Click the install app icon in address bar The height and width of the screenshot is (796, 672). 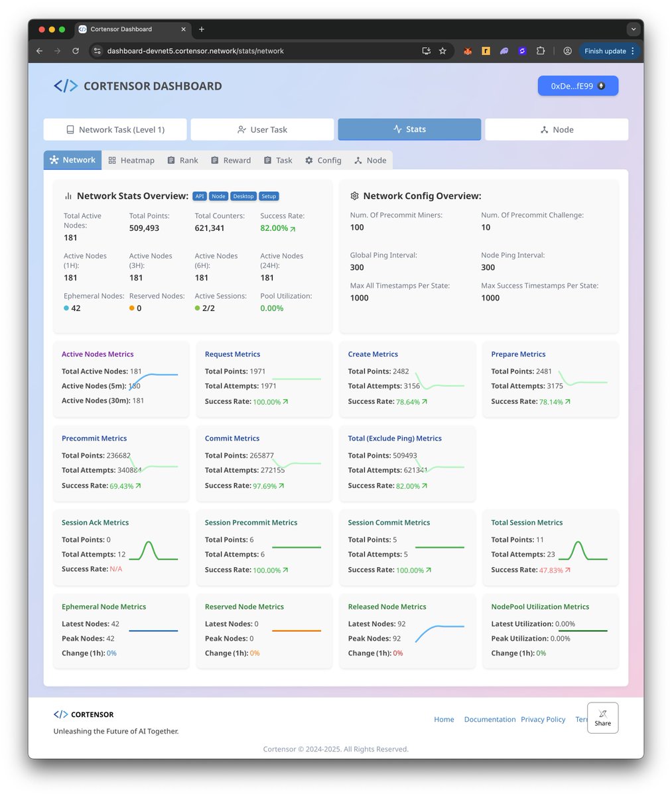tap(427, 51)
